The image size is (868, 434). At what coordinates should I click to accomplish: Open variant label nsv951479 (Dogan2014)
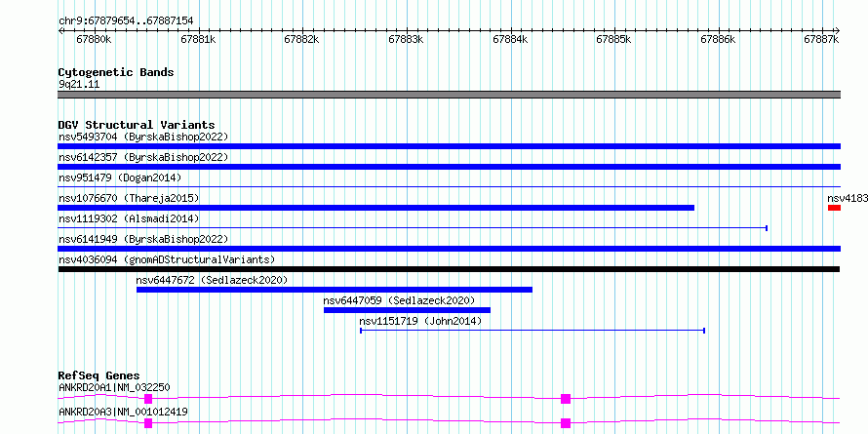(120, 178)
